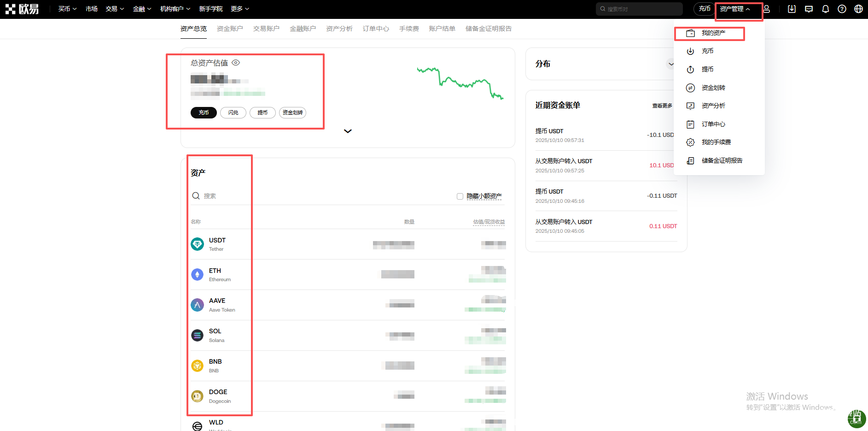
Task: Expand the 分布 distribution panel
Action: tap(670, 64)
